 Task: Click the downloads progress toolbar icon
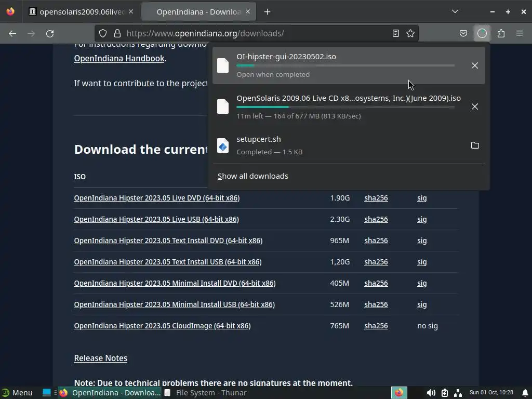482,33
